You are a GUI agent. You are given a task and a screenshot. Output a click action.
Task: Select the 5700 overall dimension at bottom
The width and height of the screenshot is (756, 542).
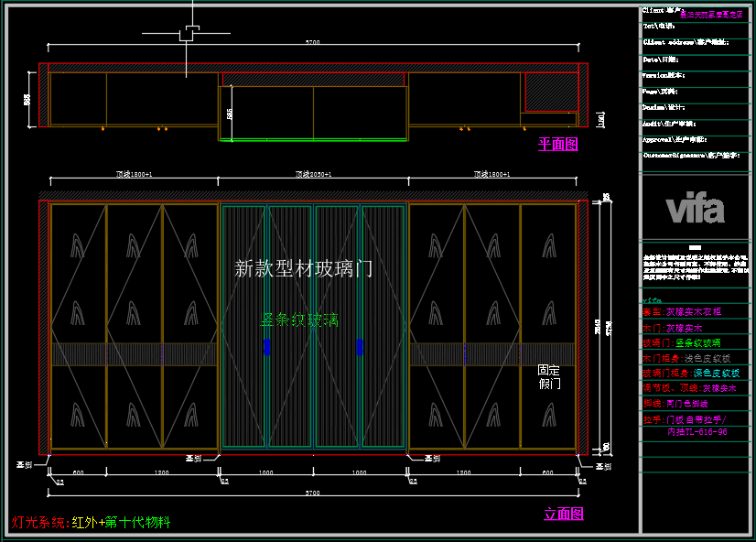click(x=313, y=494)
